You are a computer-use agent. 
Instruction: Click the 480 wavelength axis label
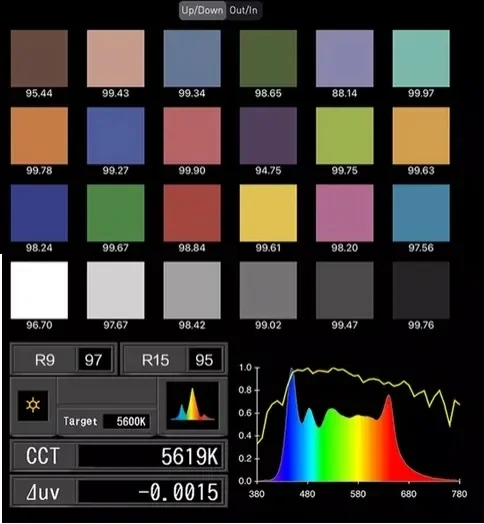307,494
